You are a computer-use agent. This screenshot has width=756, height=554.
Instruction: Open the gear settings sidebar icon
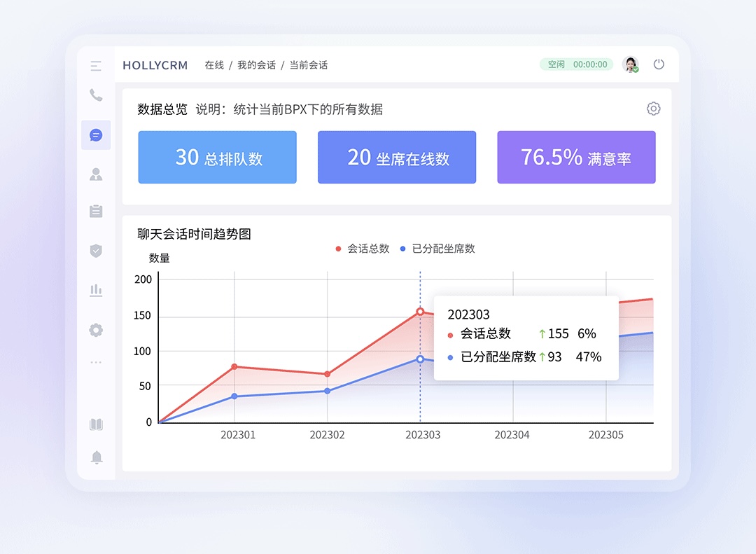coord(96,330)
